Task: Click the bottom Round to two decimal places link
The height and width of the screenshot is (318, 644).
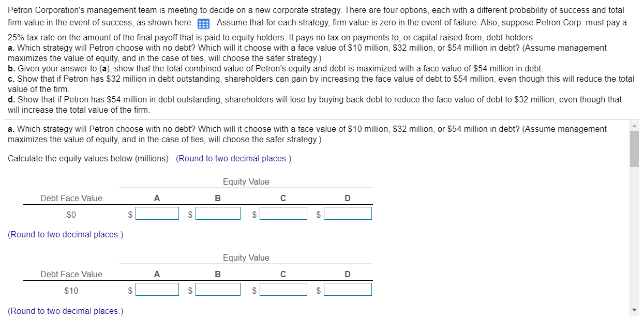Action: click(65, 311)
